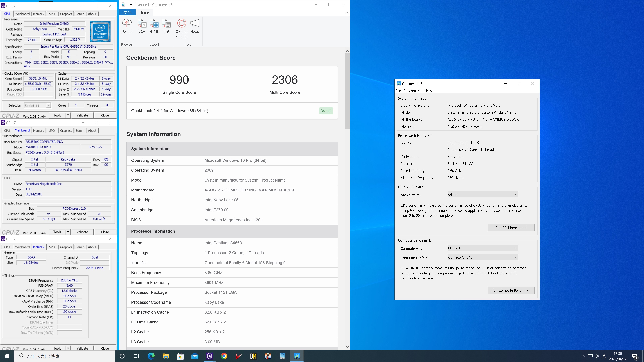Open Windows Start menu
The height and width of the screenshot is (362, 644).
pyautogui.click(x=7, y=356)
